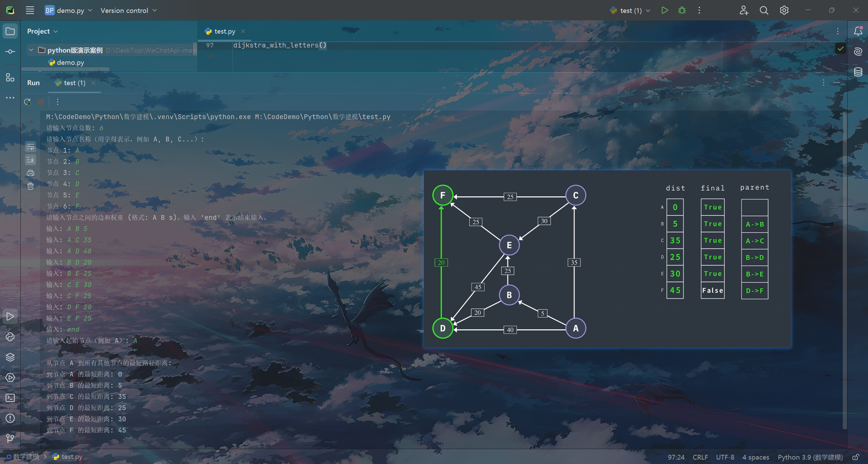The image size is (868, 464).
Task: Open the Run tool window from sidebar
Action: 10,316
